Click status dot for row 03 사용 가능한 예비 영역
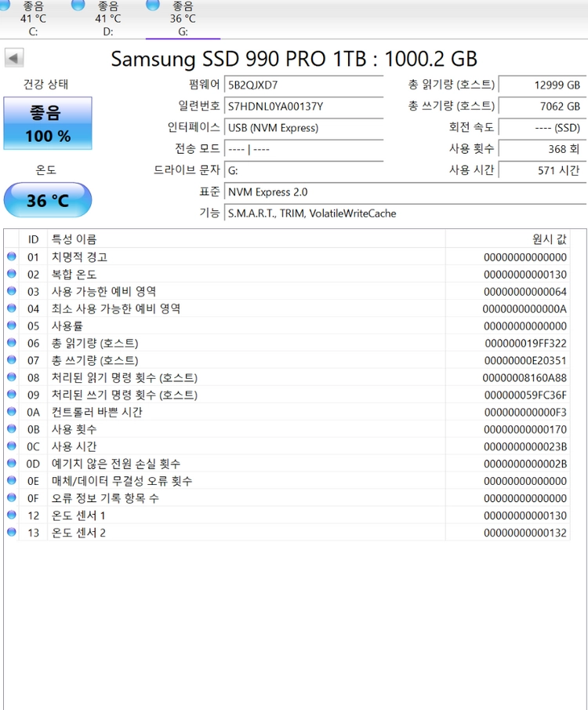The image size is (588, 710). click(x=12, y=291)
